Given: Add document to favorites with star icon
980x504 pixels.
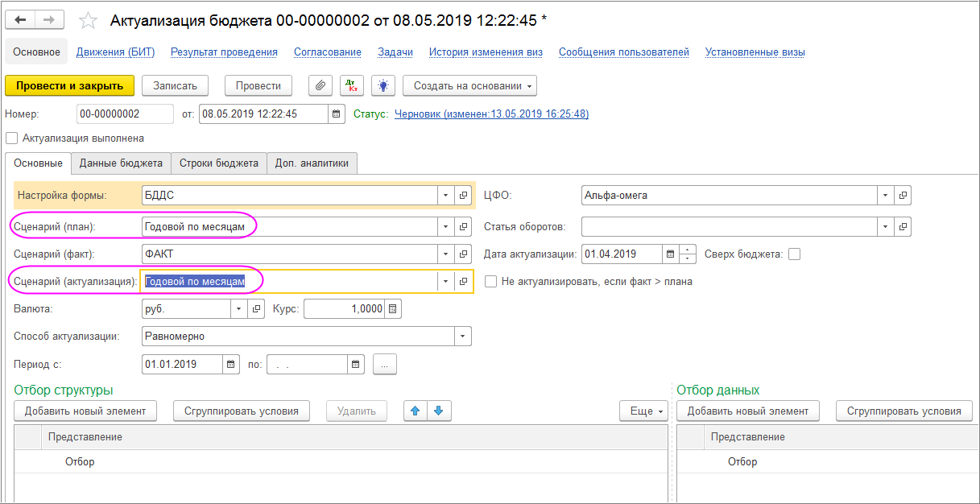Looking at the screenshot, I should coord(89,20).
